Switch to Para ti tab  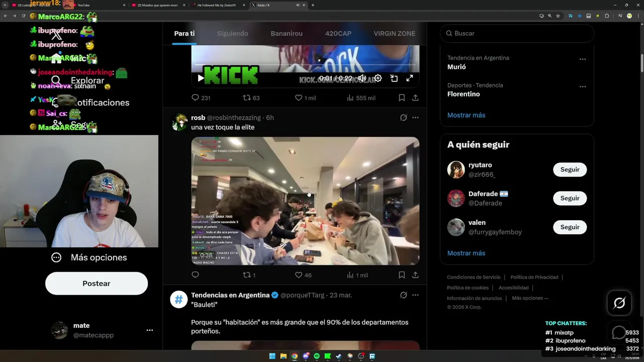184,33
